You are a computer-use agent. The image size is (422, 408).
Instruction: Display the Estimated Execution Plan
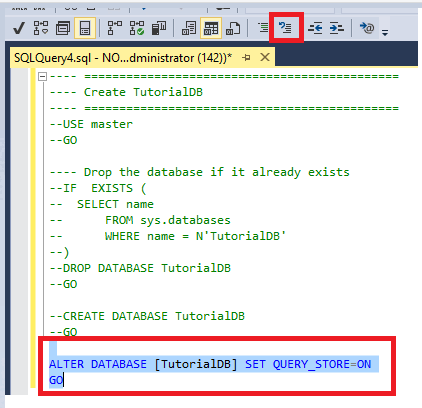click(41, 28)
